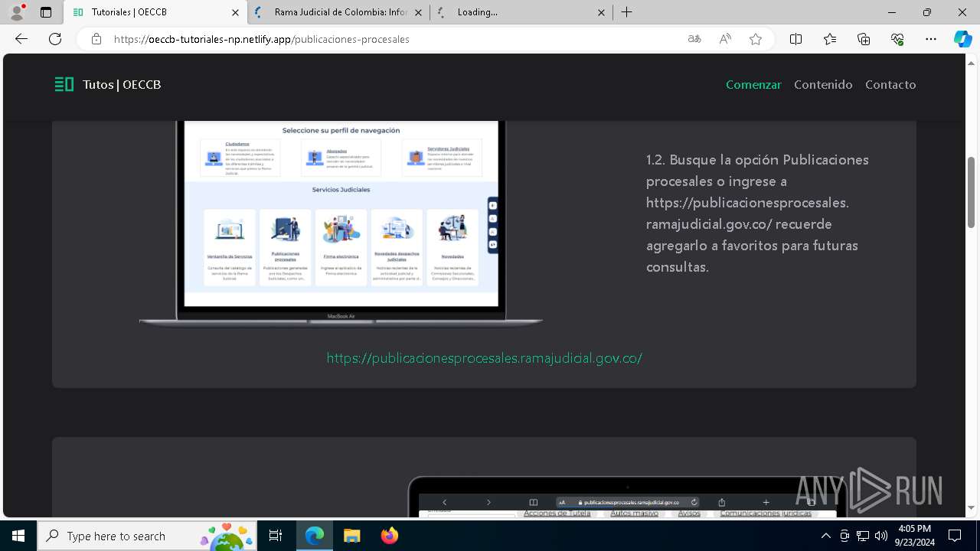Screen dimensions: 980x551
Task: Refresh the current page
Action: (x=55, y=39)
